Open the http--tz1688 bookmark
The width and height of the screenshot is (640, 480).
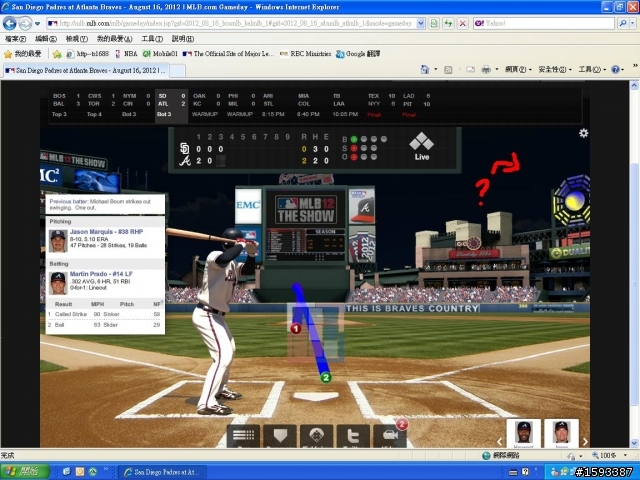click(88, 54)
